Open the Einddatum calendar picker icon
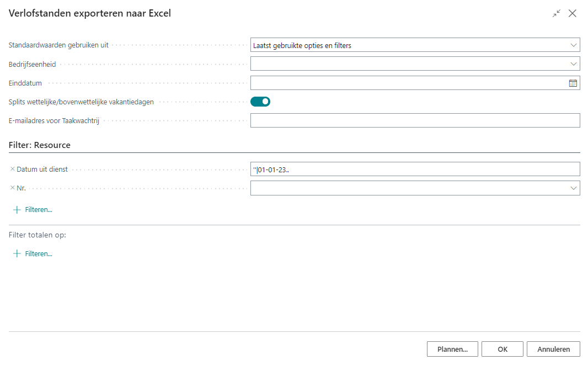This screenshot has height=365, width=588. click(x=573, y=83)
